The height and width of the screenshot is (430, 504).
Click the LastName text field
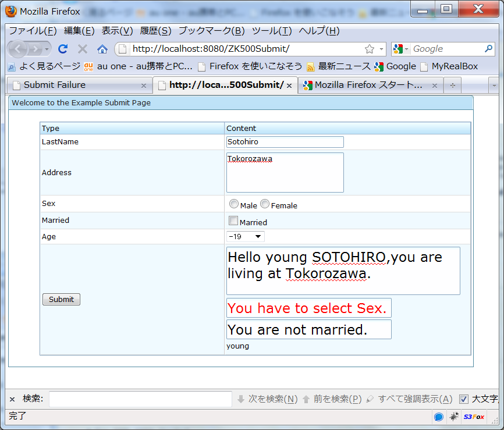pos(285,142)
